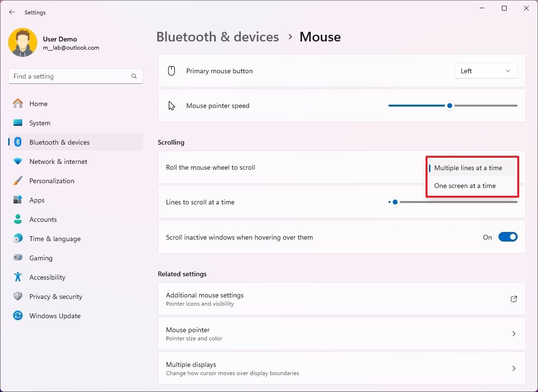Image resolution: width=538 pixels, height=392 pixels.
Task: Open Network & internet via its globe icon
Action: [x=18, y=162]
